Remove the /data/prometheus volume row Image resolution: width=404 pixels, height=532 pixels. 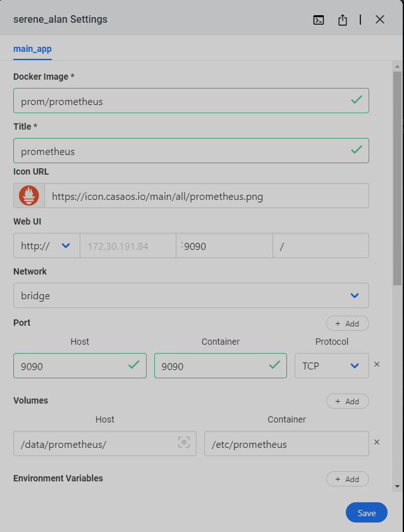(x=377, y=443)
